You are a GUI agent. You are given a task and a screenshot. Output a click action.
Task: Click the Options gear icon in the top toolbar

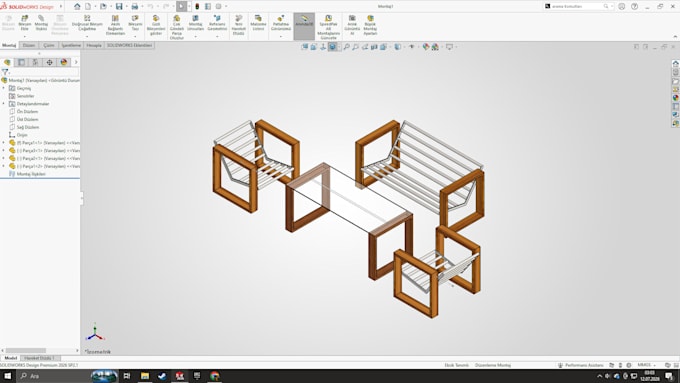(219, 7)
